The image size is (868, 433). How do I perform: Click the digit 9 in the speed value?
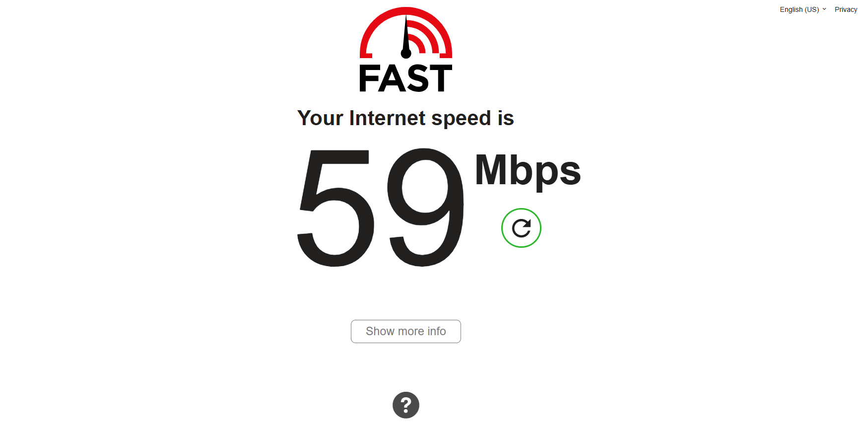(x=426, y=208)
